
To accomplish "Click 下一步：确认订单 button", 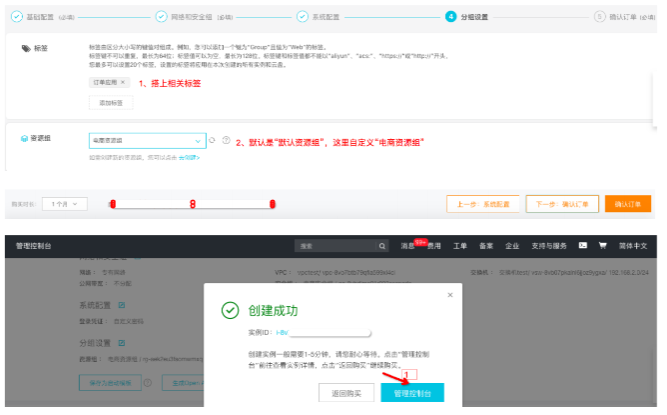I will (562, 204).
